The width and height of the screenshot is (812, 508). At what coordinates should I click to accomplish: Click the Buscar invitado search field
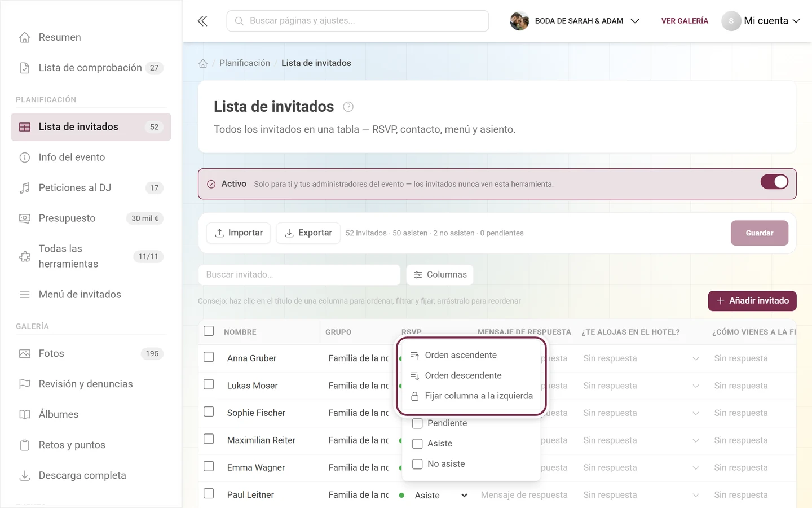(x=299, y=275)
